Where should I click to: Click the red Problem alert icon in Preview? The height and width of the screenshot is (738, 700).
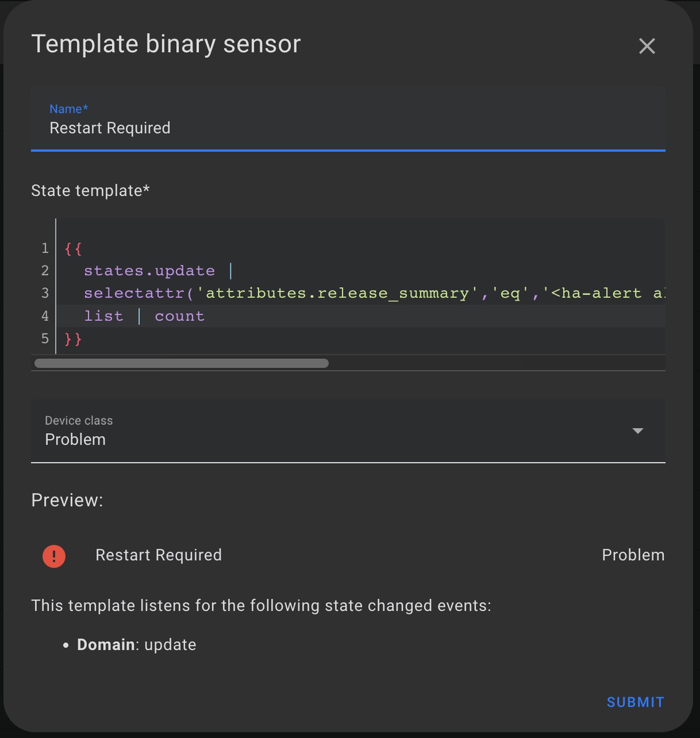coord(54,556)
